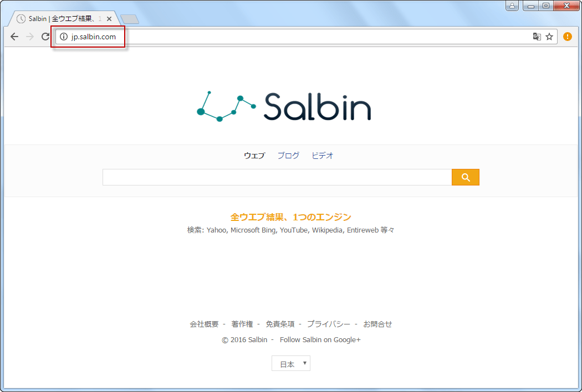Close the Salbin tab

pos(109,18)
